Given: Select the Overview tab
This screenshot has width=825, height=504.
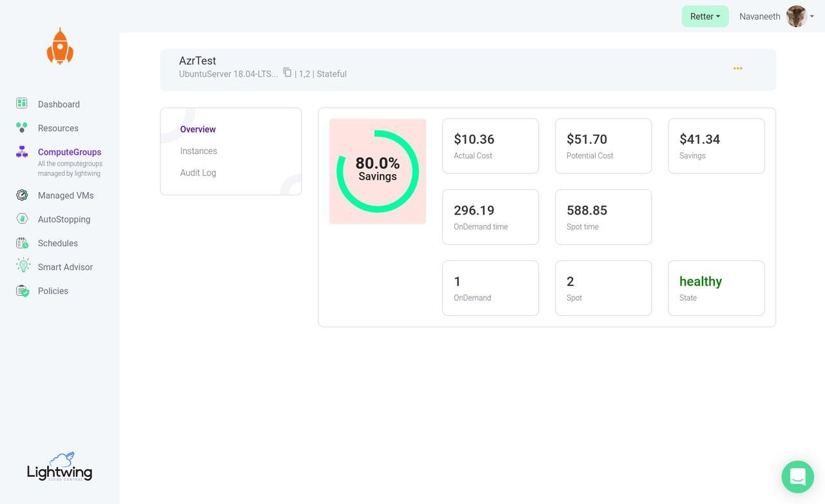Looking at the screenshot, I should tap(198, 130).
